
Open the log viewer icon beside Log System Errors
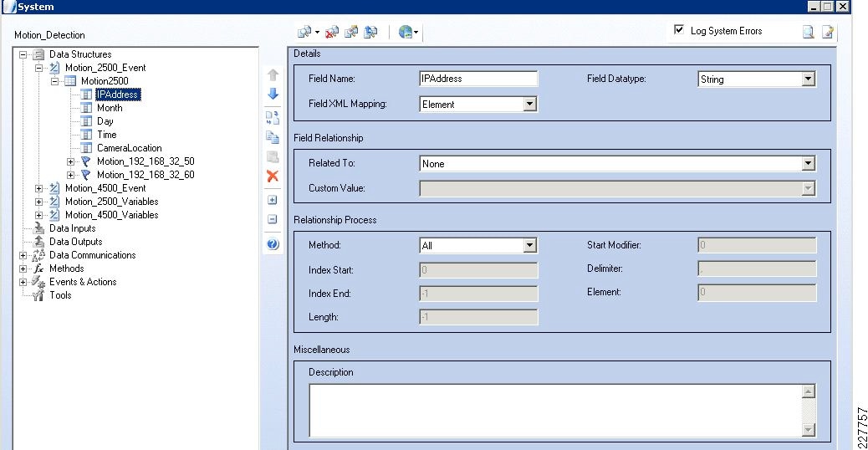(809, 32)
